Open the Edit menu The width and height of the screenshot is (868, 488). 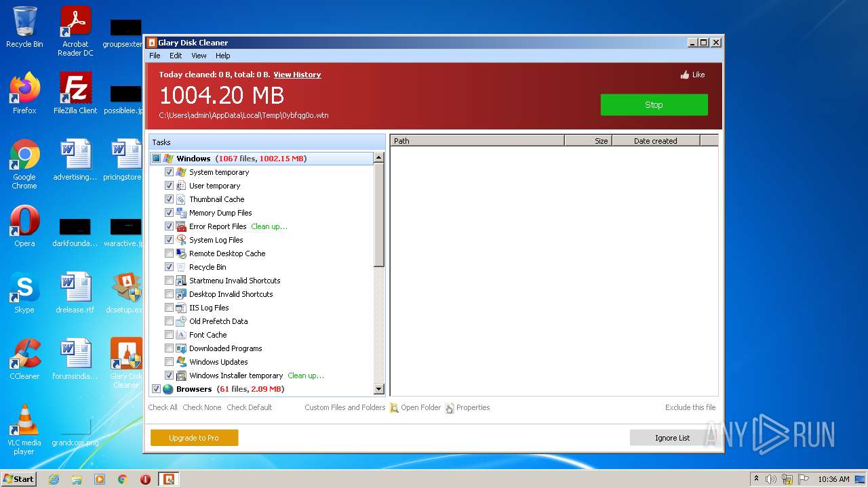[x=176, y=56]
